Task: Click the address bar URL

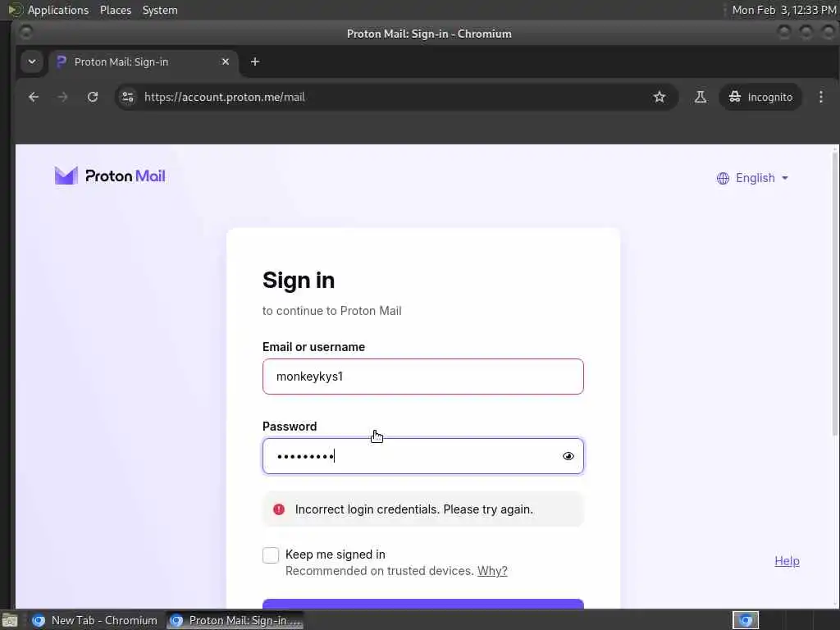Action: point(225,97)
